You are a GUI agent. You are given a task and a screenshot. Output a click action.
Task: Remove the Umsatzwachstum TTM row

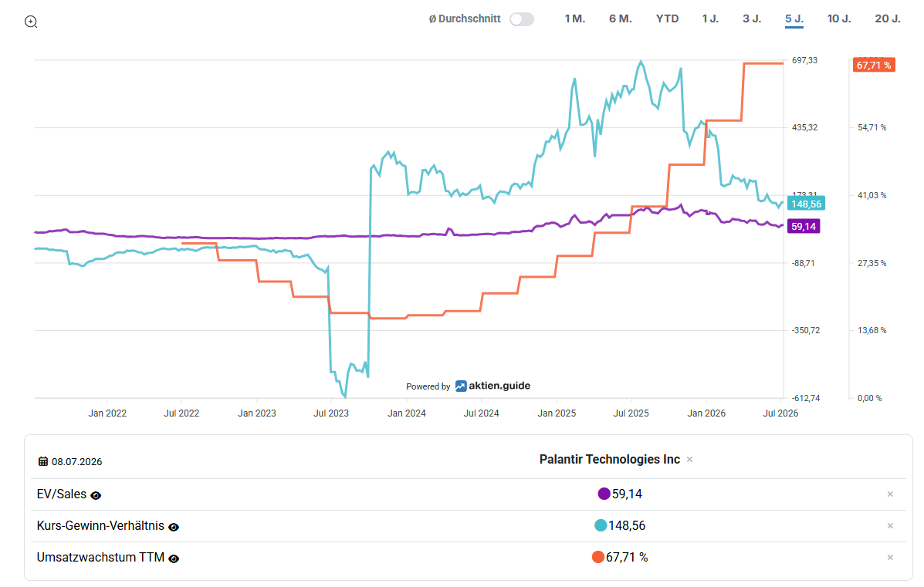[x=890, y=558]
